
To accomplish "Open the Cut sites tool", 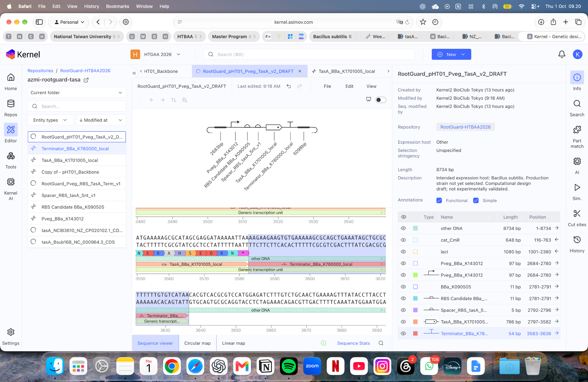I will 577,218.
